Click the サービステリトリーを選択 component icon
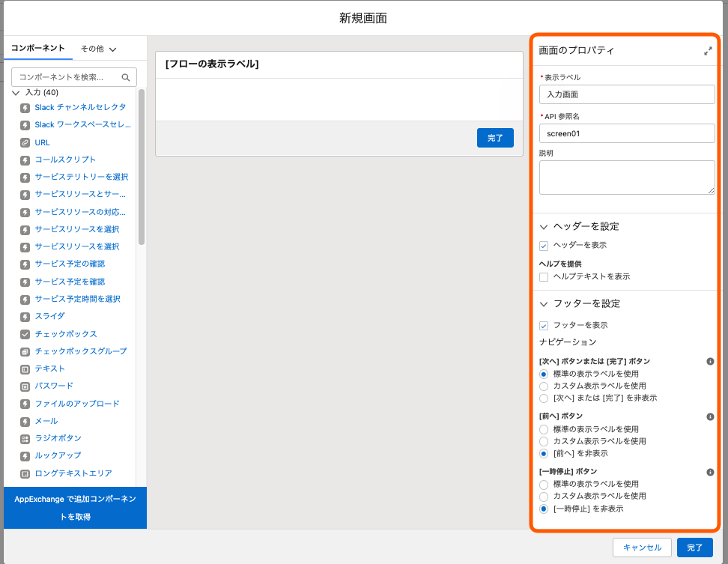Image resolution: width=728 pixels, height=564 pixels. coord(25,178)
